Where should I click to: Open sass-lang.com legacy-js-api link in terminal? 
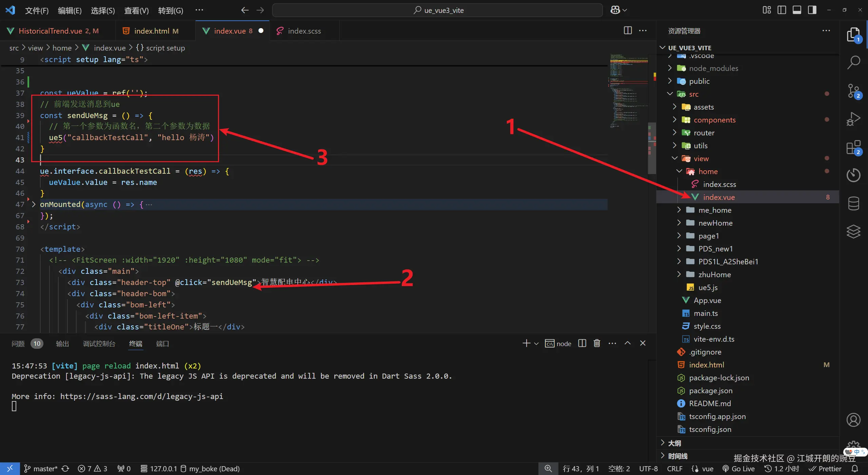pos(141,396)
